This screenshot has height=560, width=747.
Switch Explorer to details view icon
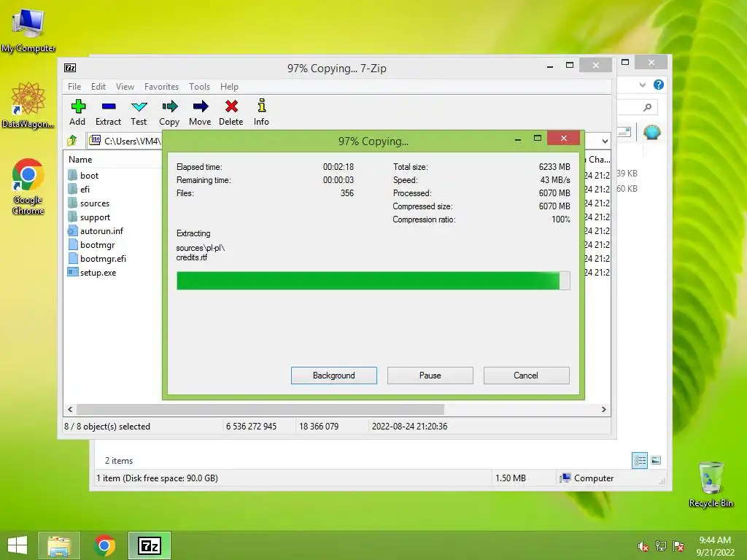pos(640,460)
